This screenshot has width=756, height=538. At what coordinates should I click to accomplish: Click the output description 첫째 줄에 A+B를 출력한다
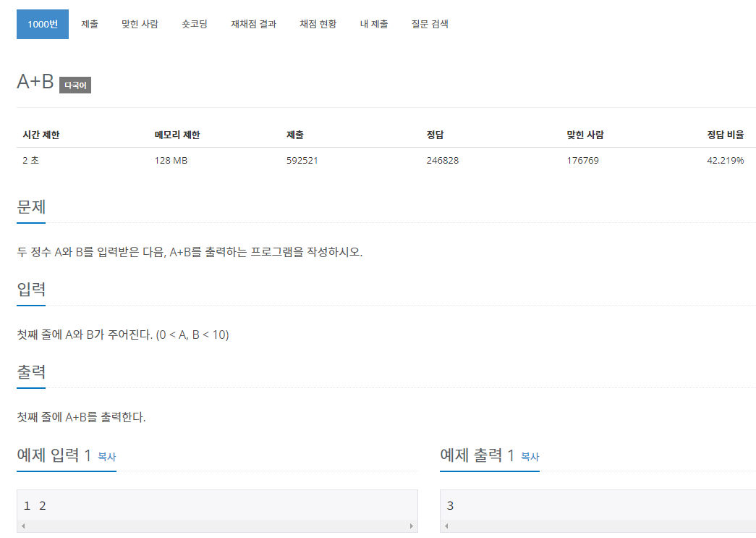pos(81,417)
